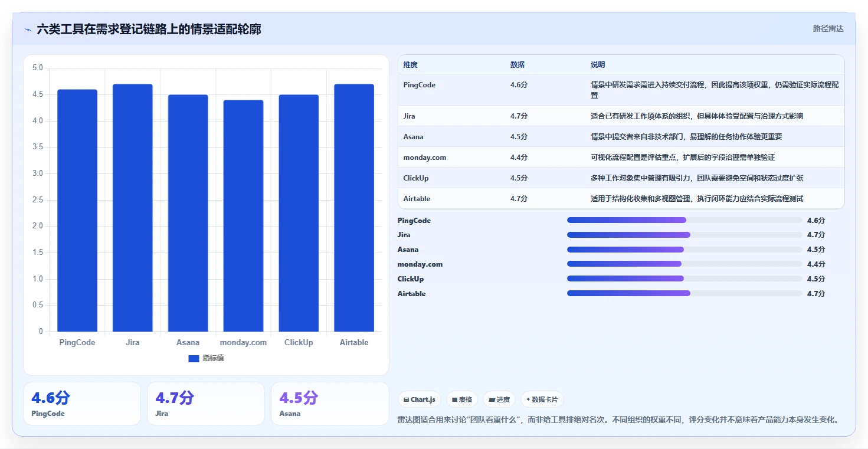Viewport: 868px width, 449px height.
Task: Click the ClickUp bar in the bar chart
Action: (299, 213)
